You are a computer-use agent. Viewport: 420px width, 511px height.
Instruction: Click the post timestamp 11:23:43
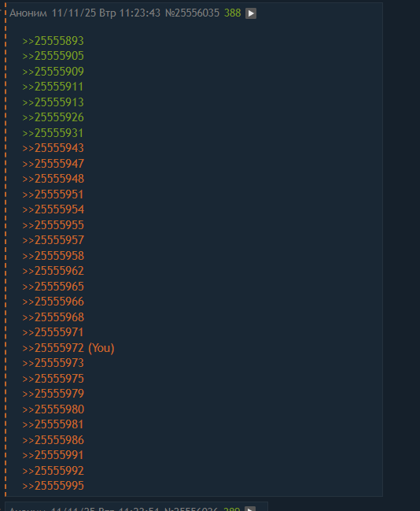point(140,13)
